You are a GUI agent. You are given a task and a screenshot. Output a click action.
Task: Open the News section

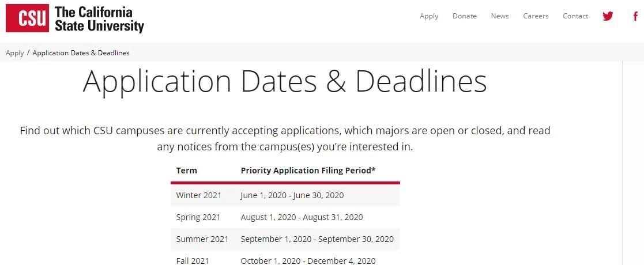pos(500,16)
